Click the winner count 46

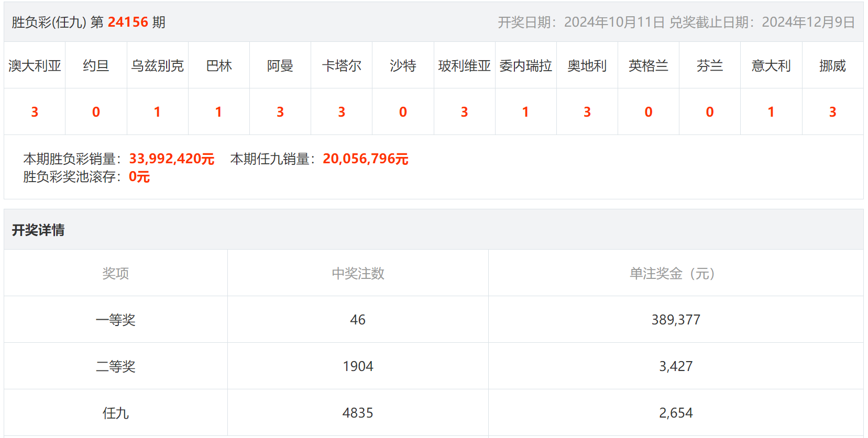point(358,320)
